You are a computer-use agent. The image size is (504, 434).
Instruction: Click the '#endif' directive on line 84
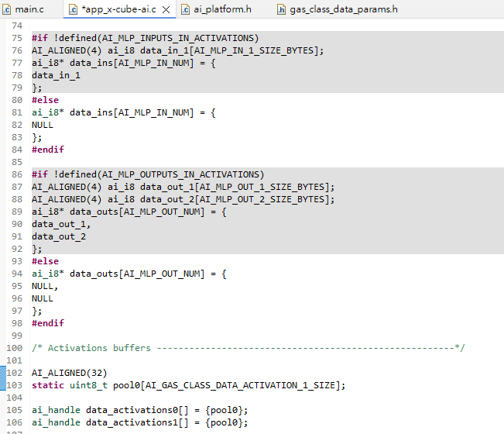coord(47,150)
